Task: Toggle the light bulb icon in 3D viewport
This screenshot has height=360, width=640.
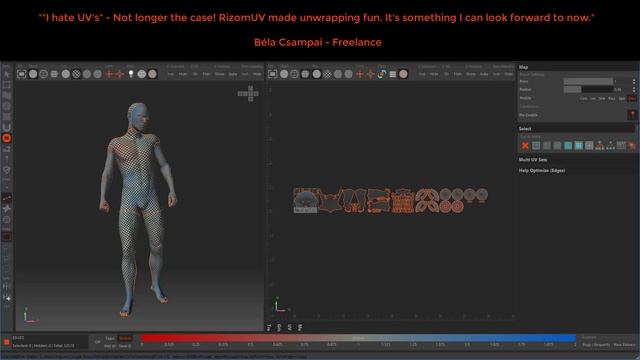Action: coord(131,74)
